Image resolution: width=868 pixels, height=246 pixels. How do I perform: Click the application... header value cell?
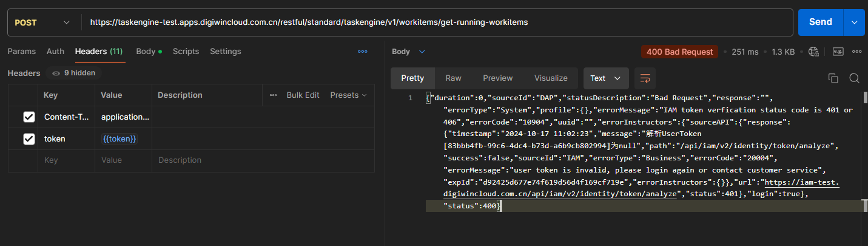point(123,117)
